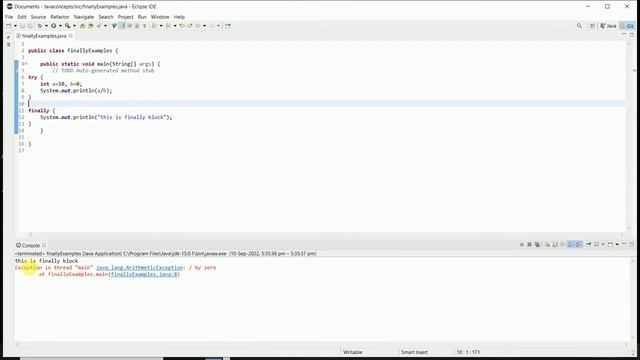This screenshot has width=640, height=360.
Task: Switch to the Java perspective
Action: pos(608,26)
